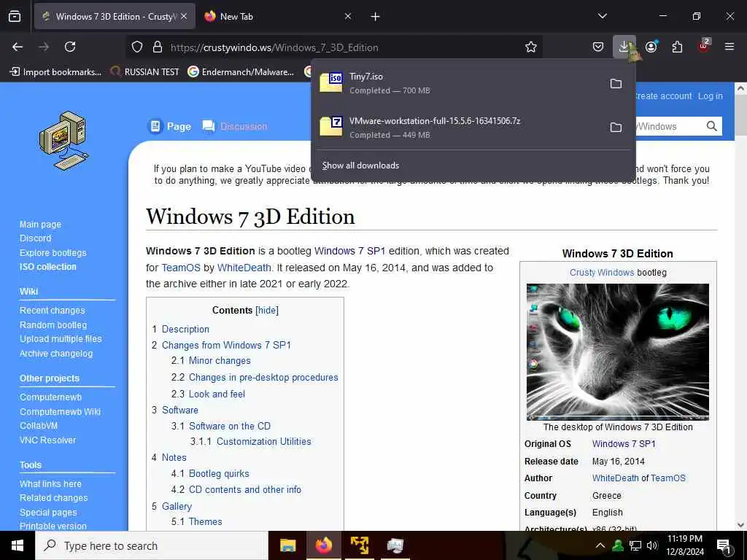Image resolution: width=747 pixels, height=560 pixels.
Task: Select the Windows 7 3D Edition tab
Action: click(x=115, y=16)
